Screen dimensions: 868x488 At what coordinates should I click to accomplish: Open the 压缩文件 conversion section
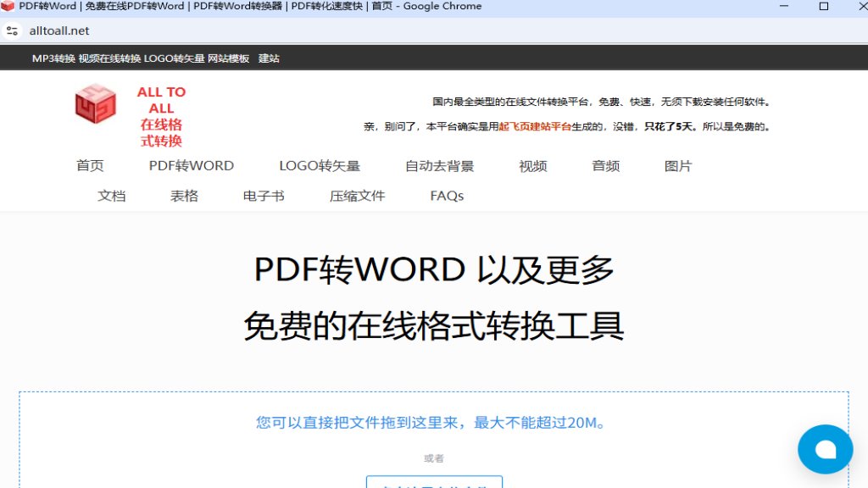pyautogui.click(x=357, y=196)
